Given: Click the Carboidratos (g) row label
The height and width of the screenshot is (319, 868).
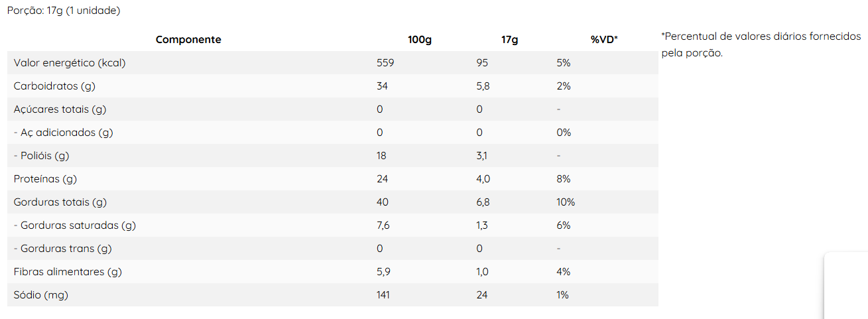Looking at the screenshot, I should [x=56, y=86].
